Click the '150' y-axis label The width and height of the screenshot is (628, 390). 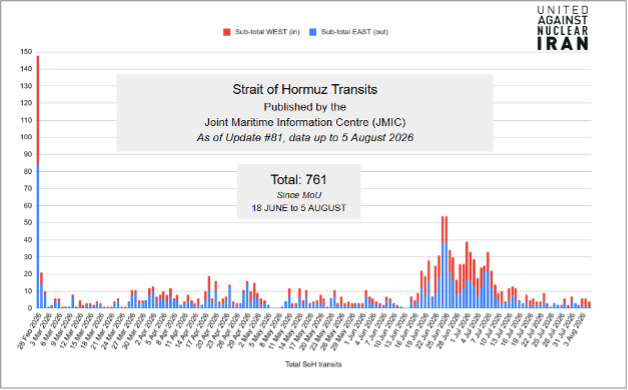coord(26,52)
